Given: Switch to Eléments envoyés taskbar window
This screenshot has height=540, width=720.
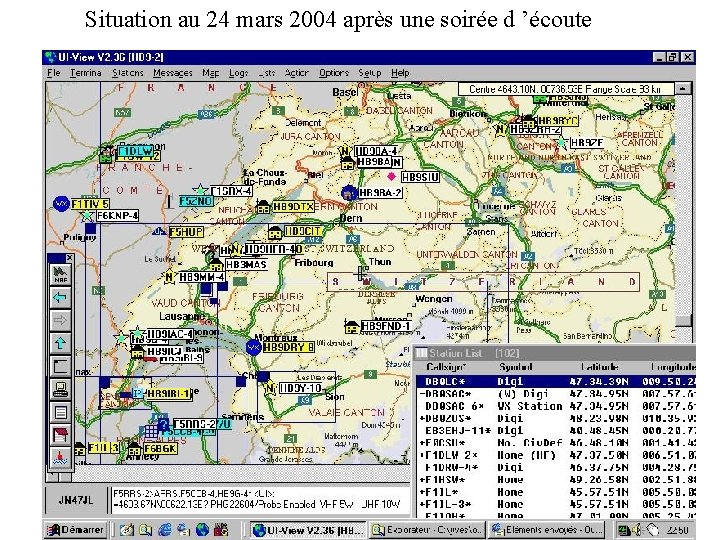Looking at the screenshot, I should click(547, 529).
